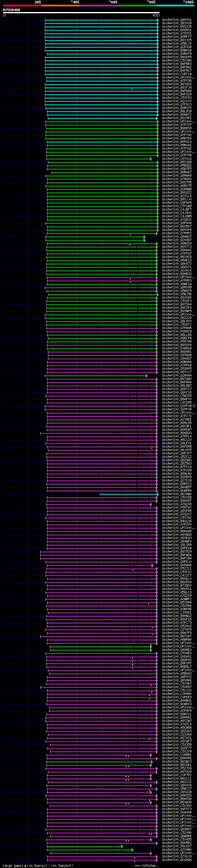Open hit UniRef100_Q93Y09
197x868 pixels.
(176, 23)
